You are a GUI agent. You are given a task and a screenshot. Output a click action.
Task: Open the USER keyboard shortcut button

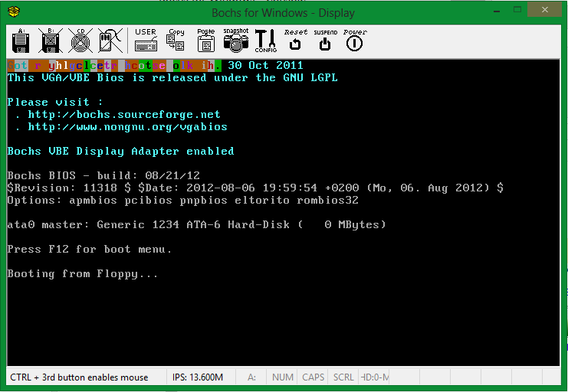[x=146, y=41]
